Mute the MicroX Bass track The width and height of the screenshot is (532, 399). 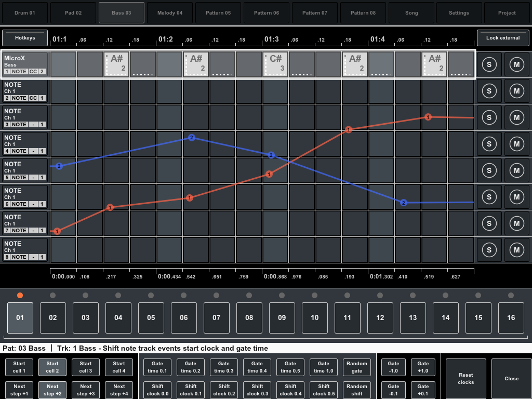516,64
